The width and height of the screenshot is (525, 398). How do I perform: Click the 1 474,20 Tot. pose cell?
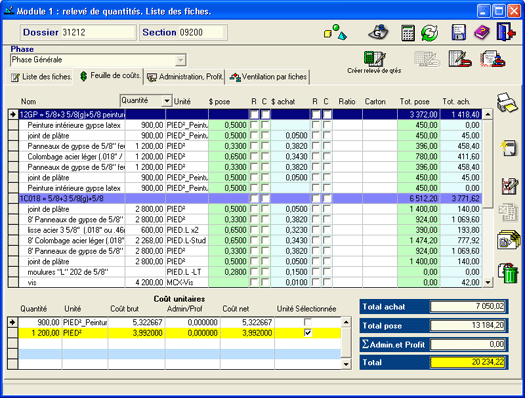point(419,240)
